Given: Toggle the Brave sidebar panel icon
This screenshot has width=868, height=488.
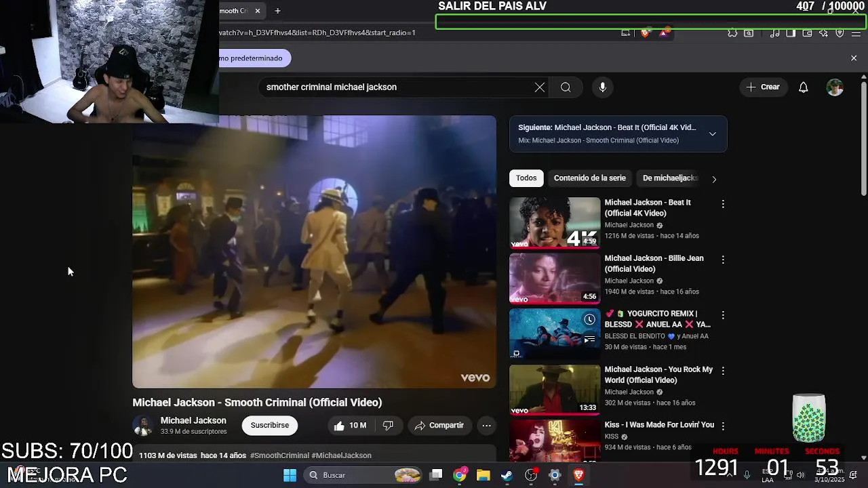Looking at the screenshot, I should tap(791, 33).
